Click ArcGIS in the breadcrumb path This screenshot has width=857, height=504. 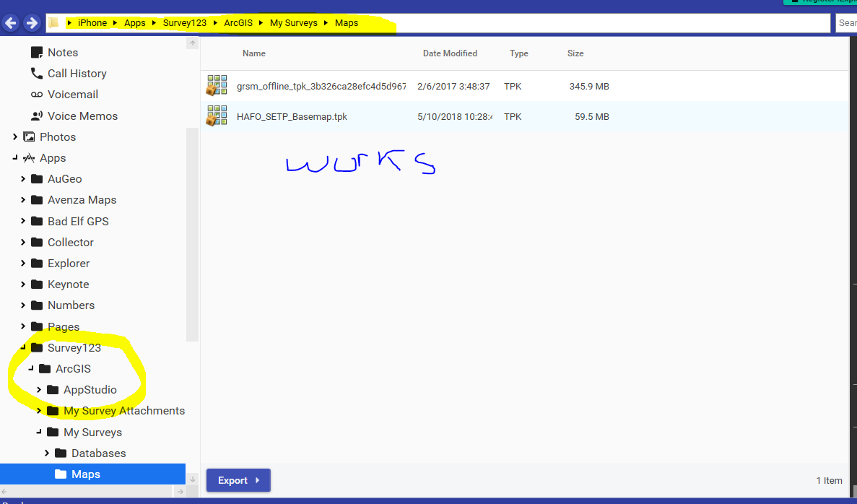point(238,23)
